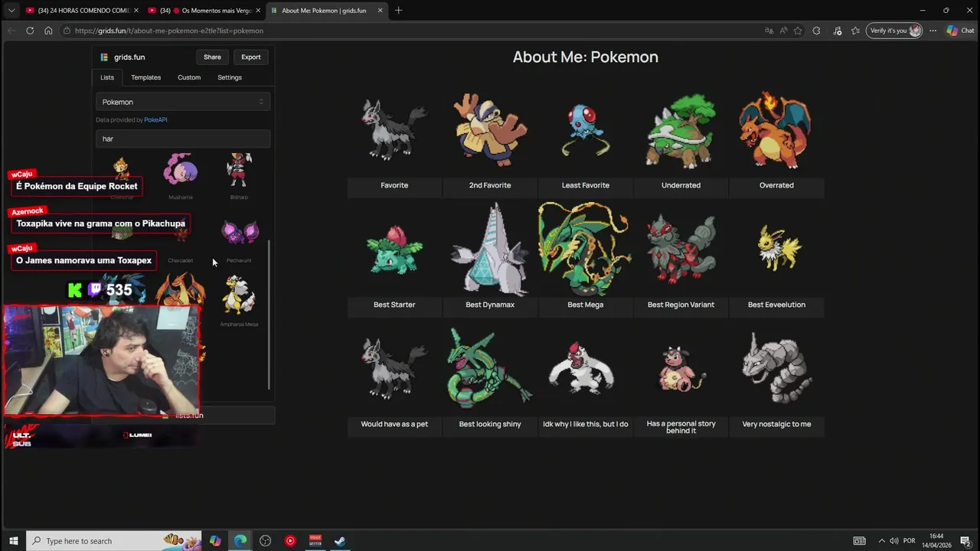Pick the orange Mega Charizard sprite in results
Viewport: 980px width, 551px height.
(181, 291)
